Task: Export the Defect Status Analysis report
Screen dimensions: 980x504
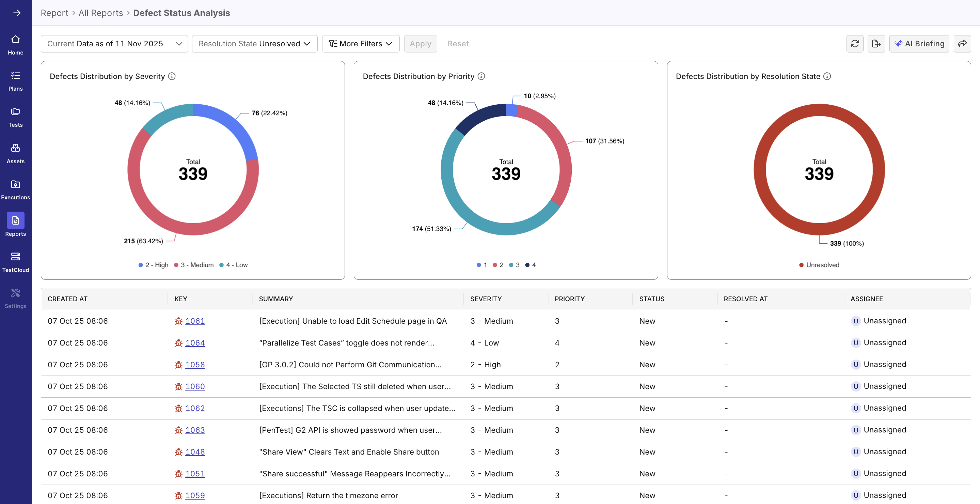Action: (876, 43)
